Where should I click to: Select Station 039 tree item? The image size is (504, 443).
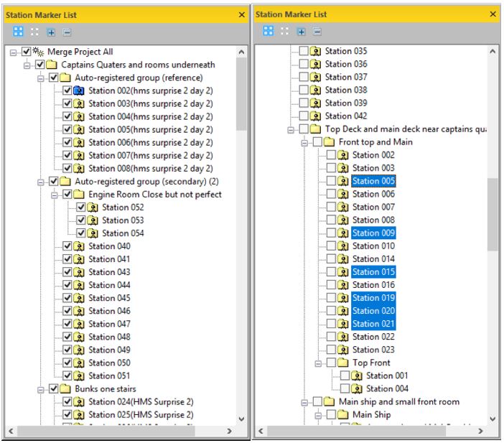pos(346,103)
